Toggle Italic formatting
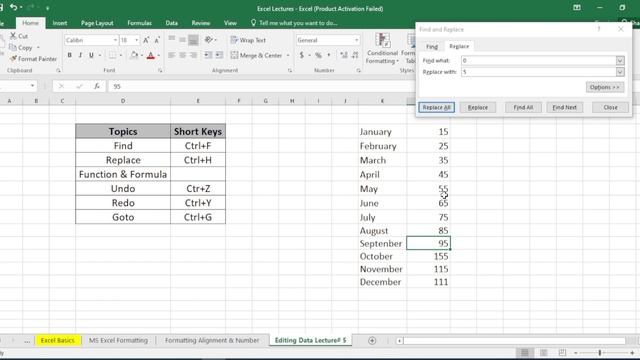The height and width of the screenshot is (360, 640). click(x=80, y=55)
